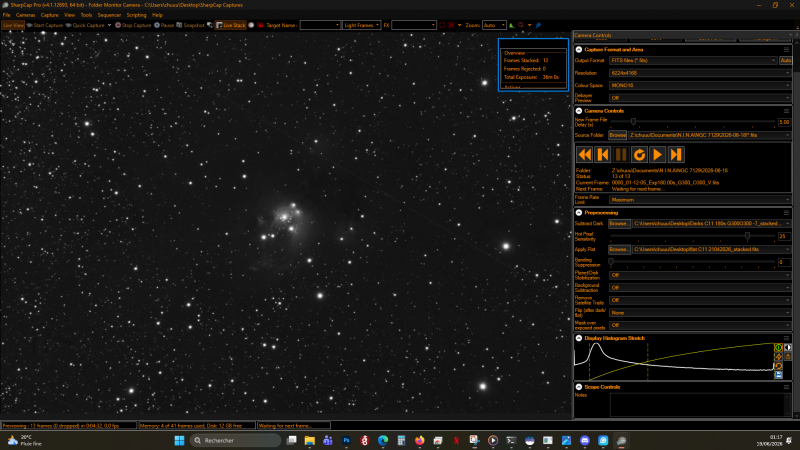Click Auto button beside Output Format

point(786,60)
